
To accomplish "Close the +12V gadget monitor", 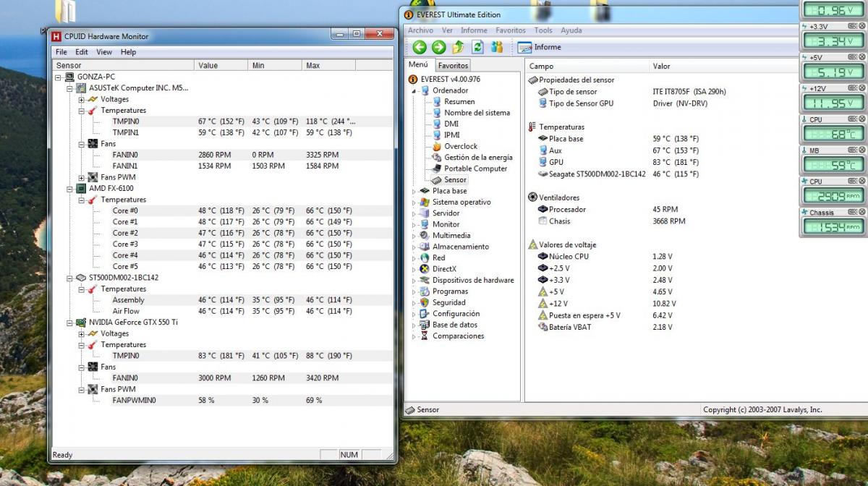I will pos(861,88).
